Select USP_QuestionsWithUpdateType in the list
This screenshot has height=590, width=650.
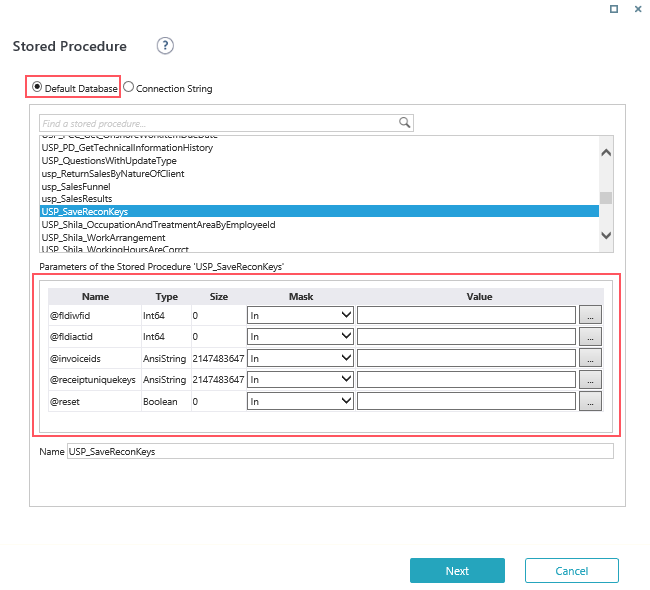(x=109, y=161)
